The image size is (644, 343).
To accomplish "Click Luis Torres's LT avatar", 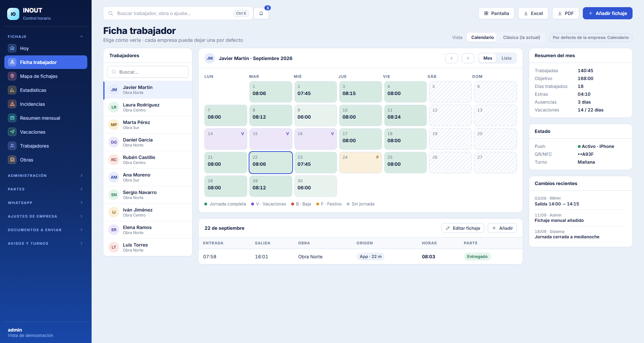I will [114, 247].
